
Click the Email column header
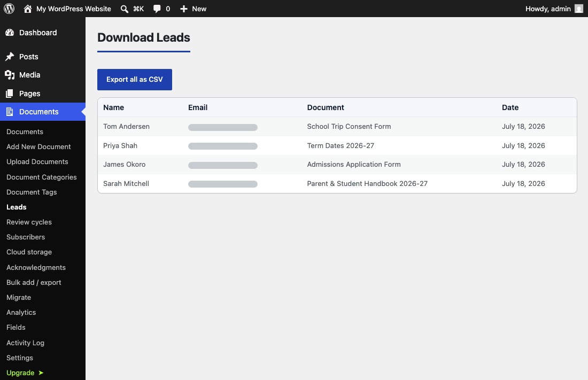click(x=198, y=107)
